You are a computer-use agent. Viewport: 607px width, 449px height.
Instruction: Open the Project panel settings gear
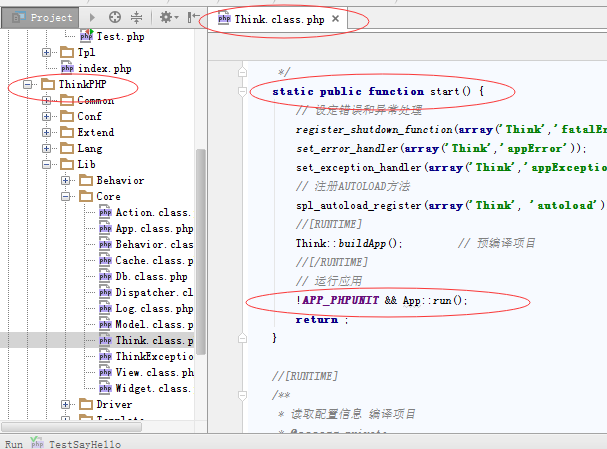(x=165, y=18)
